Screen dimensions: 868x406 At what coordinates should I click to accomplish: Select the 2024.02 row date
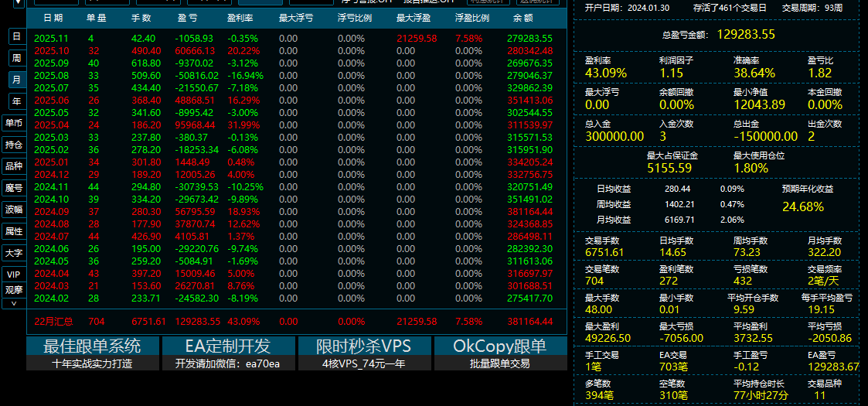point(51,298)
